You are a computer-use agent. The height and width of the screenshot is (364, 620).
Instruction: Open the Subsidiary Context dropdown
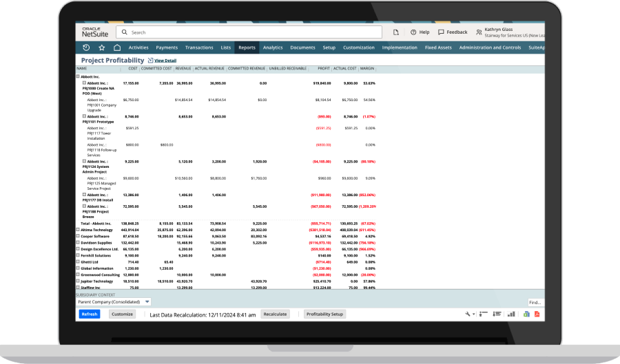tap(113, 301)
